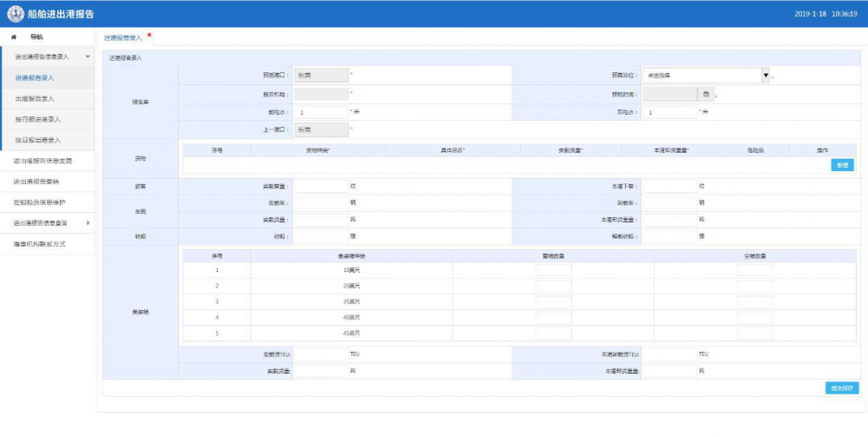The height and width of the screenshot is (437, 868).
Task: Click the 实载客量 passenger input field
Action: click(x=321, y=186)
